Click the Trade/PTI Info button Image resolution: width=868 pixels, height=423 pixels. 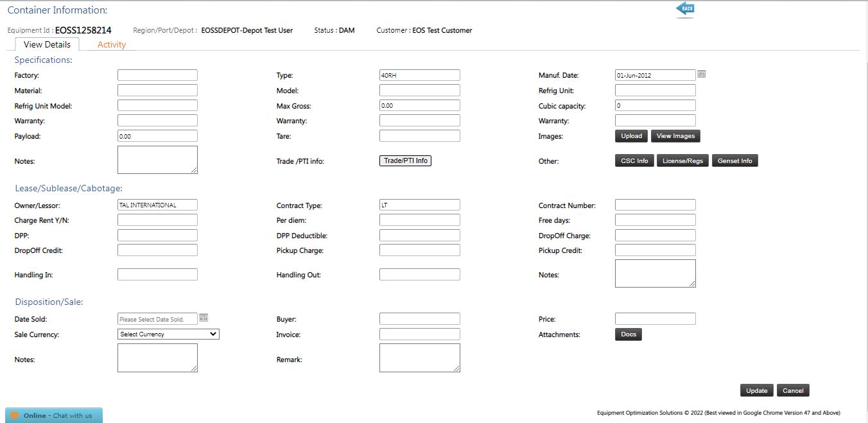405,160
